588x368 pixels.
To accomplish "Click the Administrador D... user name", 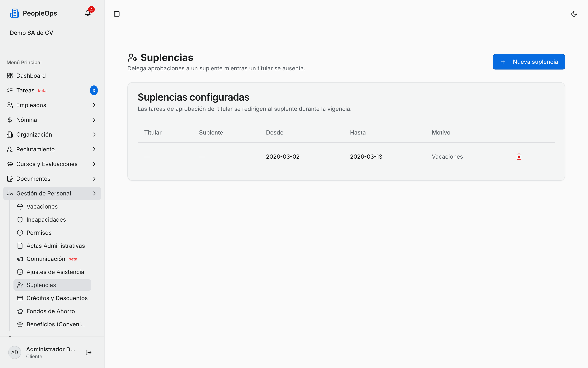I will click(51, 349).
